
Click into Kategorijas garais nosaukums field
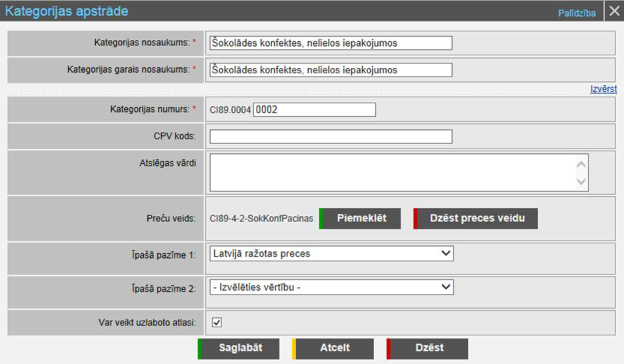(x=331, y=70)
